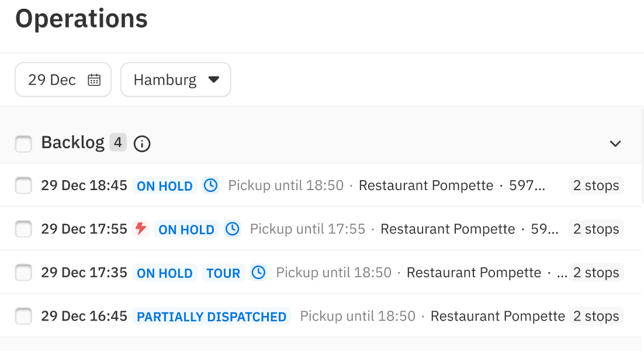This screenshot has height=351, width=644.
Task: Collapse the Backlog section chevron
Action: point(615,144)
